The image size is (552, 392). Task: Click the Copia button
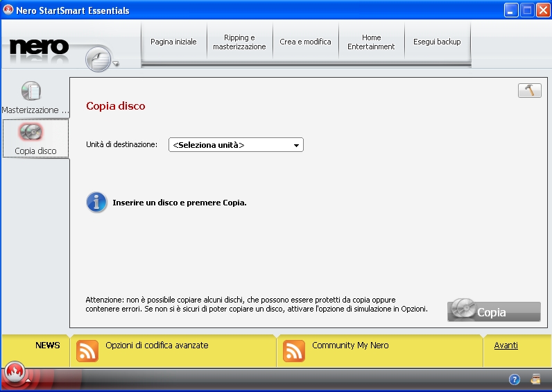coord(494,312)
